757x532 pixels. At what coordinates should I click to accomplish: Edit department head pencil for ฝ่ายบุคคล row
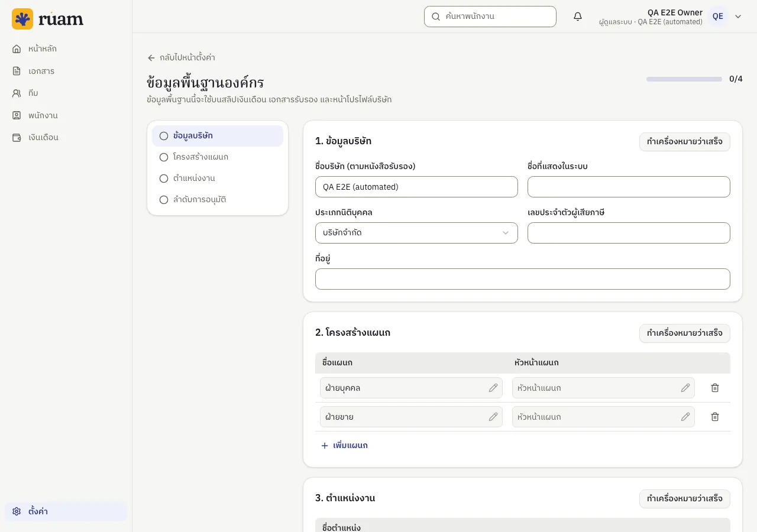pyautogui.click(x=685, y=388)
